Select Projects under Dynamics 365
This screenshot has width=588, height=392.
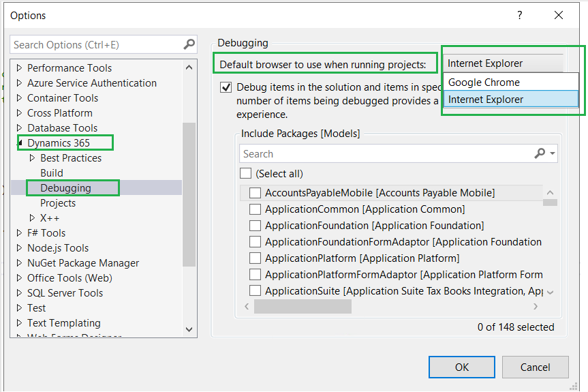(x=58, y=203)
